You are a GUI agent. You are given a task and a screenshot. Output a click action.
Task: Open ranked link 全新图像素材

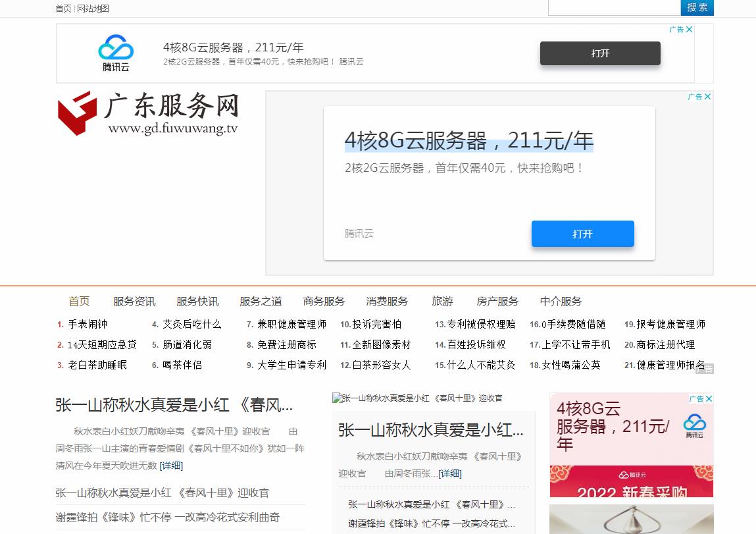click(382, 344)
